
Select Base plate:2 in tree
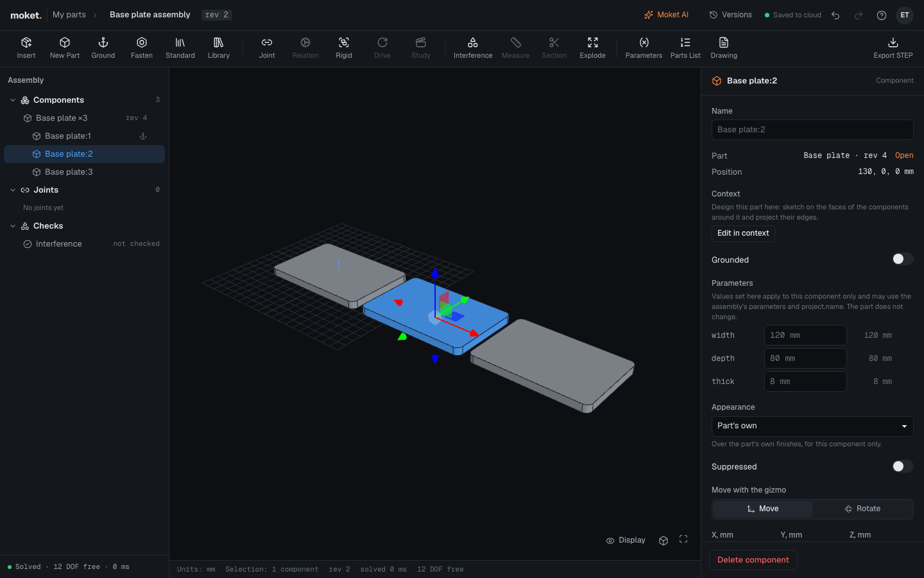point(85,154)
